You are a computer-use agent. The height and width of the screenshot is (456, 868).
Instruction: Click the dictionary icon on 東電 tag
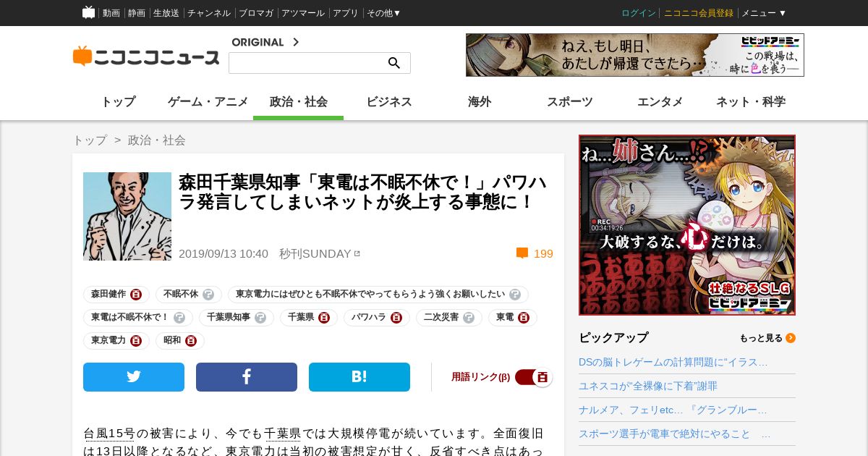click(x=524, y=318)
